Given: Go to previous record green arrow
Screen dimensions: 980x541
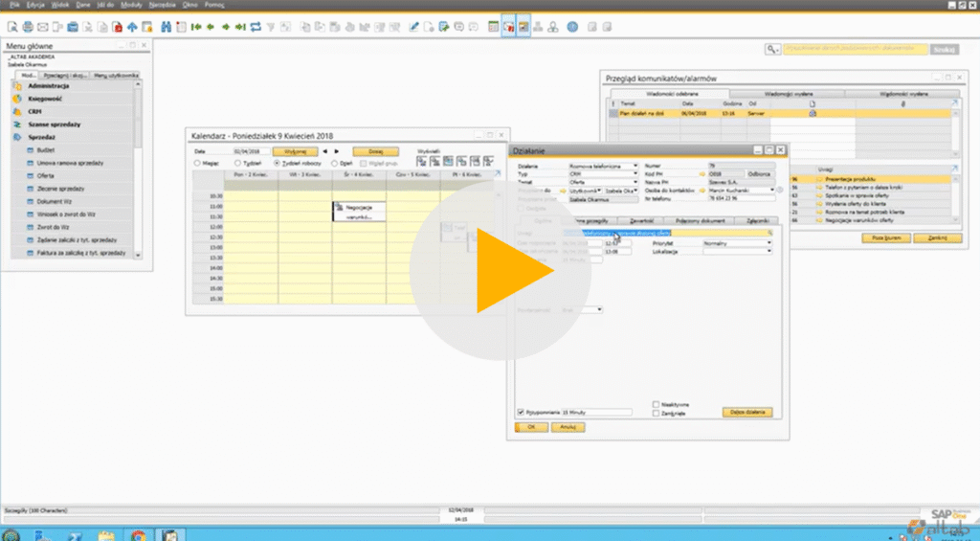Looking at the screenshot, I should (x=211, y=27).
